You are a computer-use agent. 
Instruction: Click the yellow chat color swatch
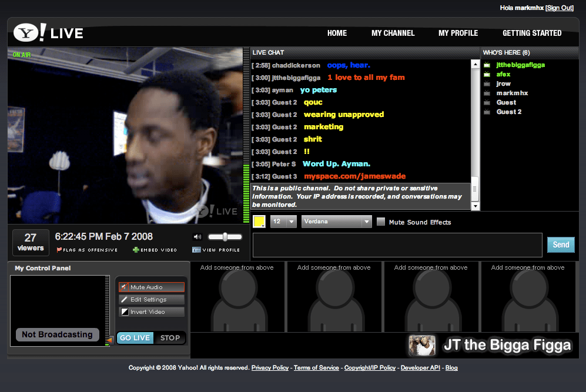[x=259, y=222]
